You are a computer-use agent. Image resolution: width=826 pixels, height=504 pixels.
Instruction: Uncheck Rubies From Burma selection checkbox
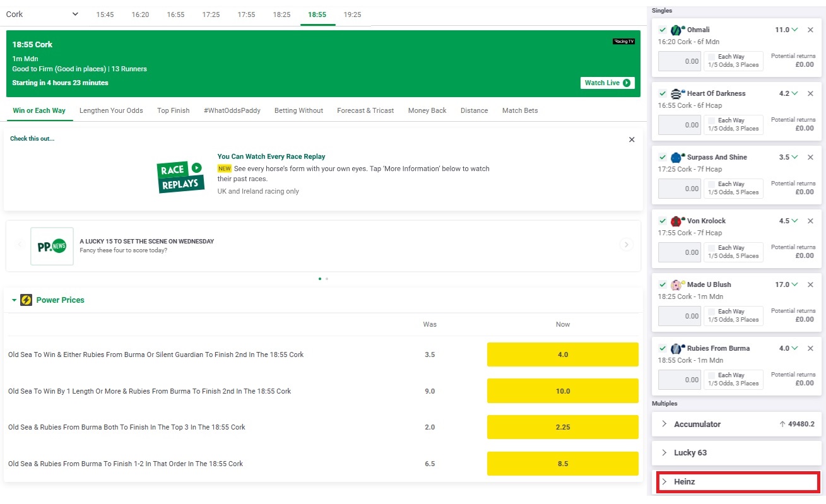pos(663,348)
